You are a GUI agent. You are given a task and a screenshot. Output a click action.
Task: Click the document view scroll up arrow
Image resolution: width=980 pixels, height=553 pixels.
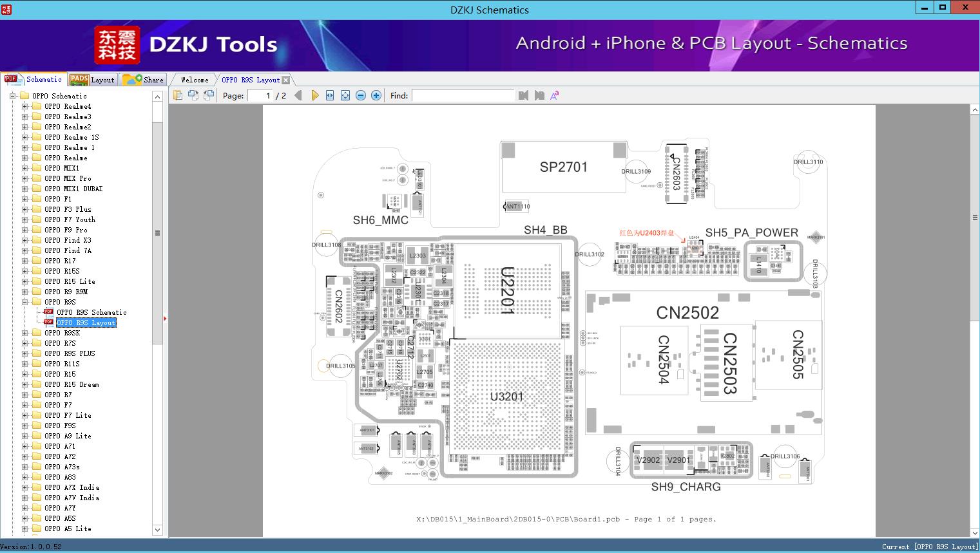pyautogui.click(x=974, y=110)
